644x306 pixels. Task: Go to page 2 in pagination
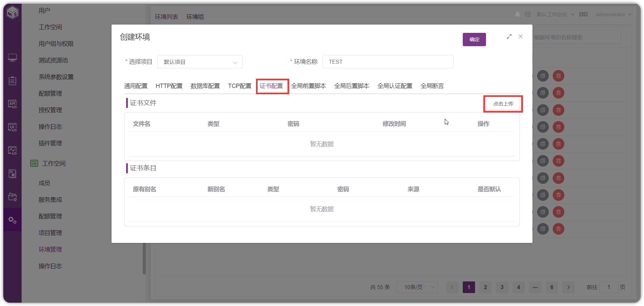(485, 287)
